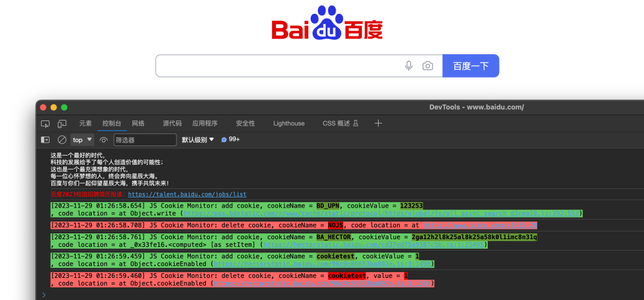Click the timestamp 2023-11-29 01:26:58.654

pos(97,206)
